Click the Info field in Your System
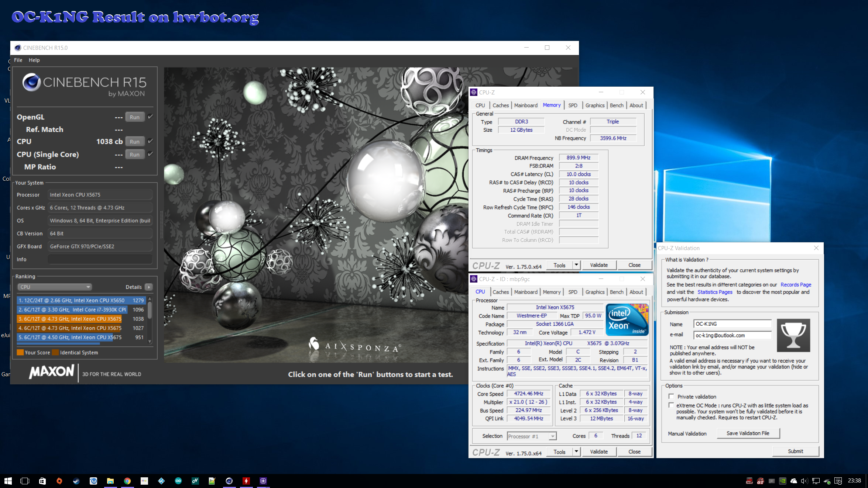 point(100,259)
